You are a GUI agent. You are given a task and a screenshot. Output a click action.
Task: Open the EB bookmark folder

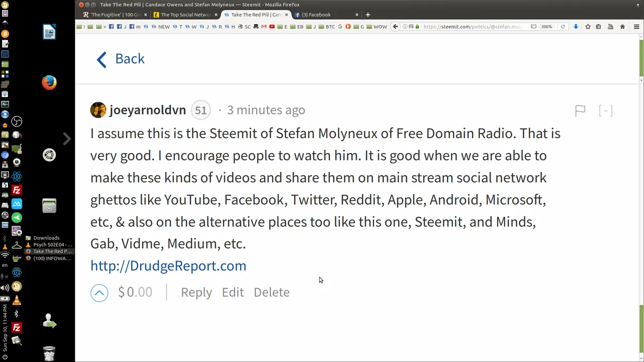tap(297, 27)
